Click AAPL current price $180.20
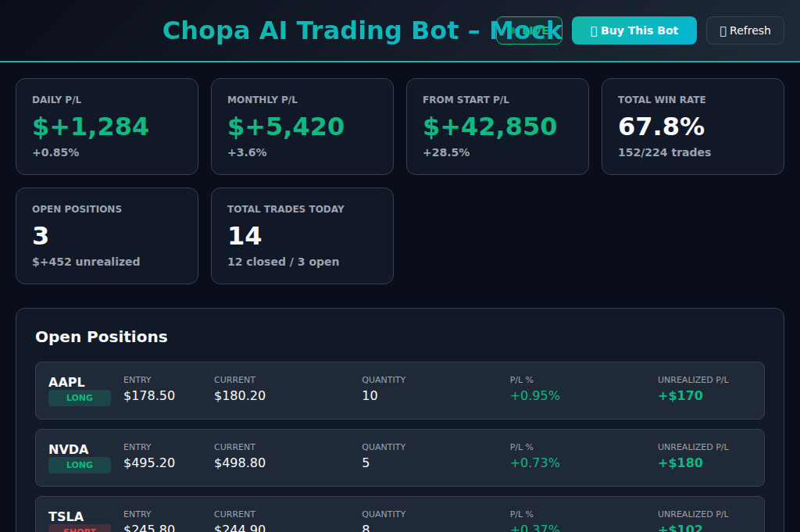The image size is (800, 532). 240,396
